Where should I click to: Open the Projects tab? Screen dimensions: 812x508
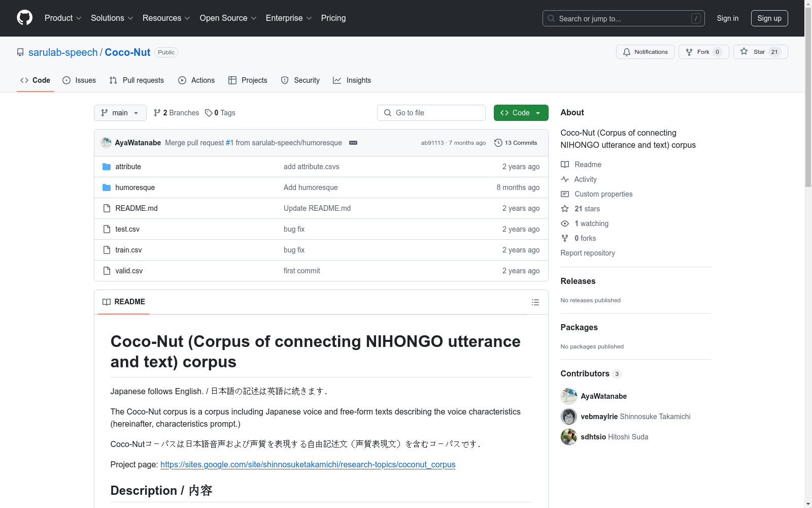click(x=248, y=80)
